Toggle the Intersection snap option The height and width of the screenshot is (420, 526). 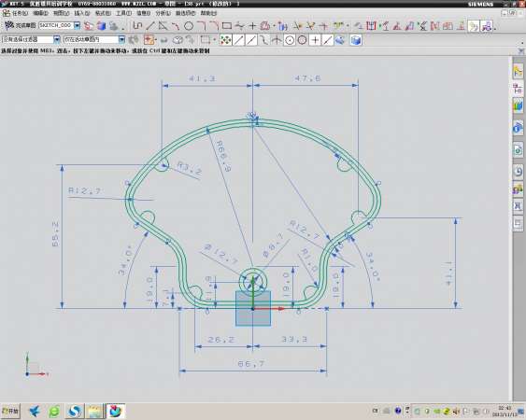point(277,40)
